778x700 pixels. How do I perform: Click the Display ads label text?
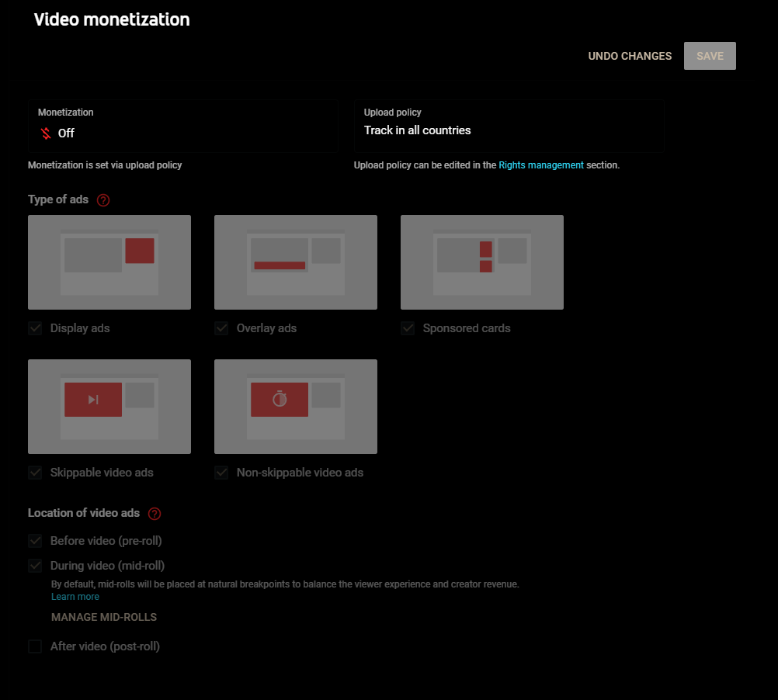click(80, 328)
